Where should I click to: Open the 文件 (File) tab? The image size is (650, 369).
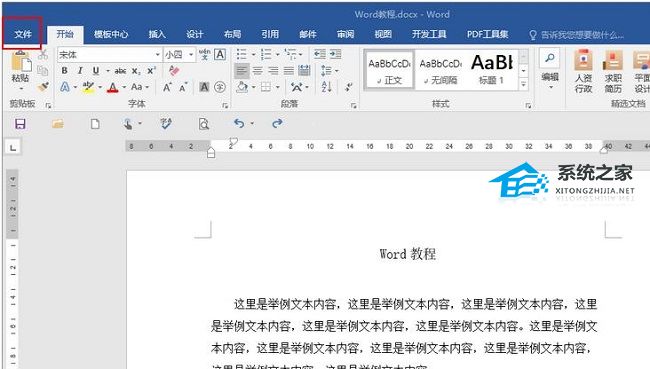[23, 34]
